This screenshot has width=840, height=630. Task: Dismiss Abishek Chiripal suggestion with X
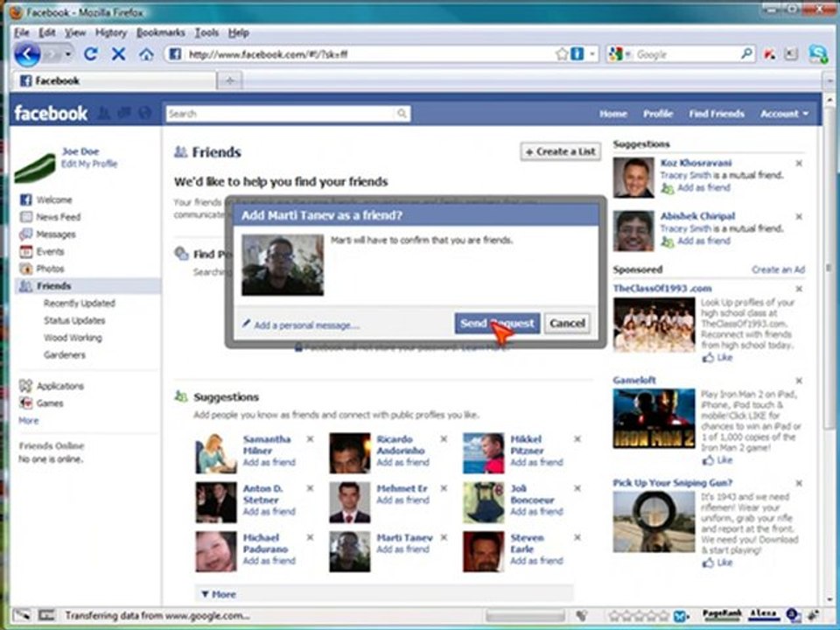pos(799,217)
